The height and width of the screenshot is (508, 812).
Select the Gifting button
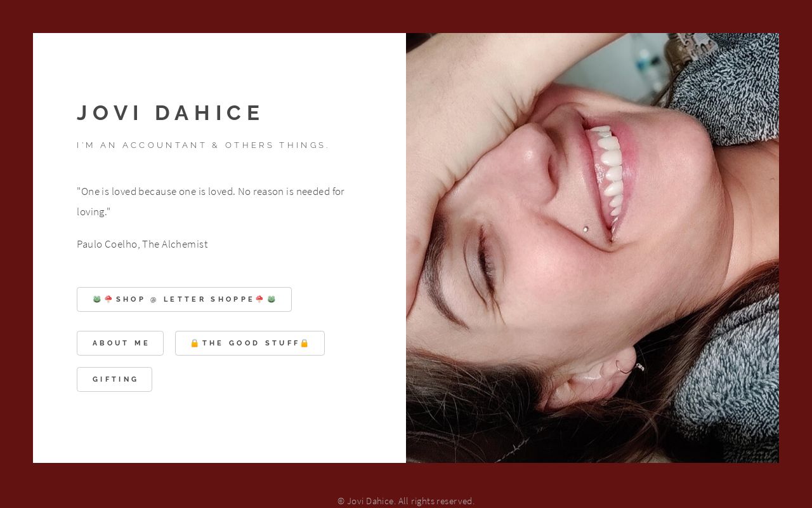click(114, 379)
